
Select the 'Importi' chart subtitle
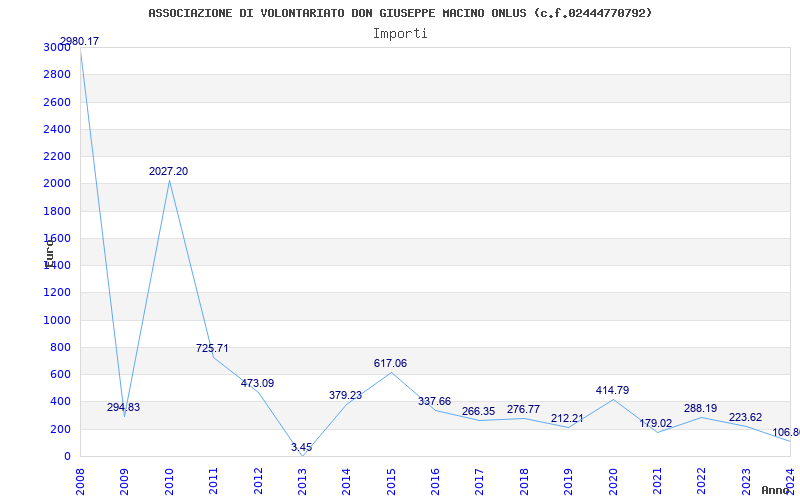(400, 33)
